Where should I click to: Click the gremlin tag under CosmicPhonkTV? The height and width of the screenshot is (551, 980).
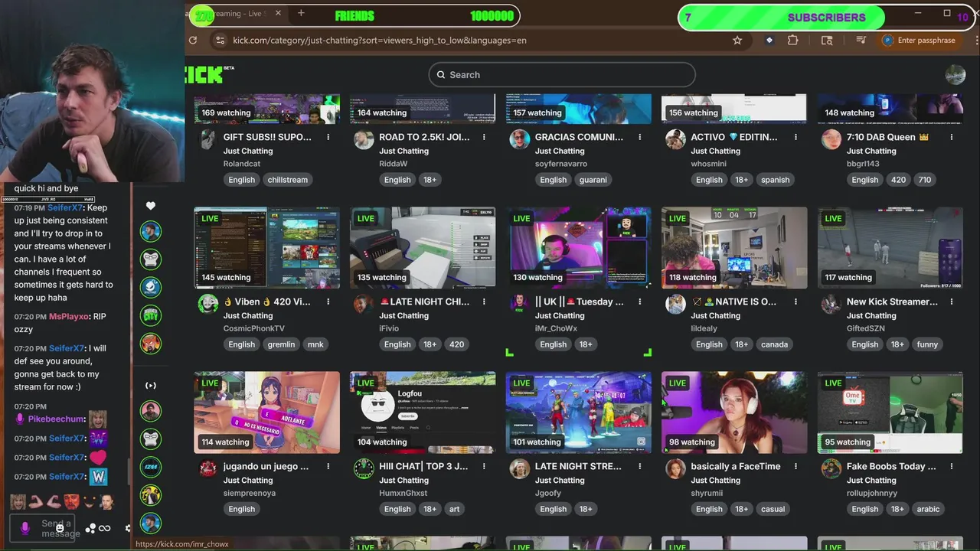coord(281,344)
